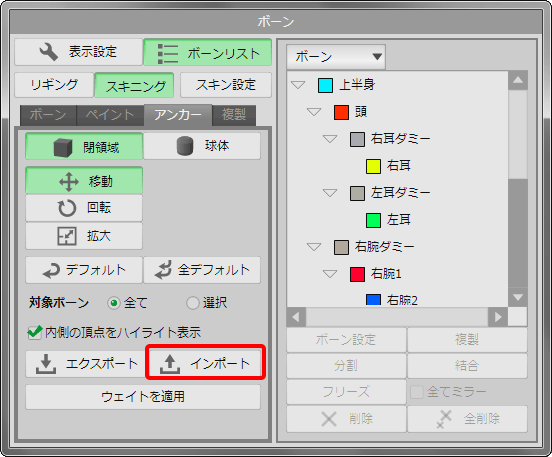
Task: Click the bone list scroll down arrow
Action: coord(518,298)
